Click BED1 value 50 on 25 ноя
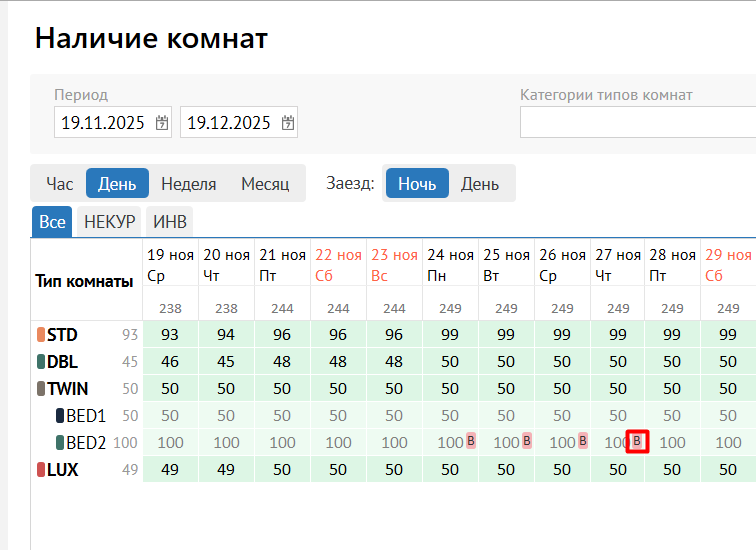Screen dimensions: 756x550 506,416
